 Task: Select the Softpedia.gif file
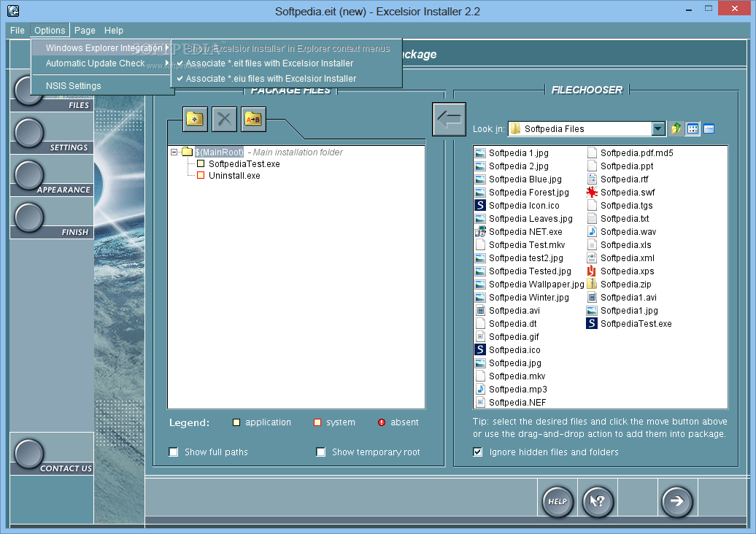point(508,336)
